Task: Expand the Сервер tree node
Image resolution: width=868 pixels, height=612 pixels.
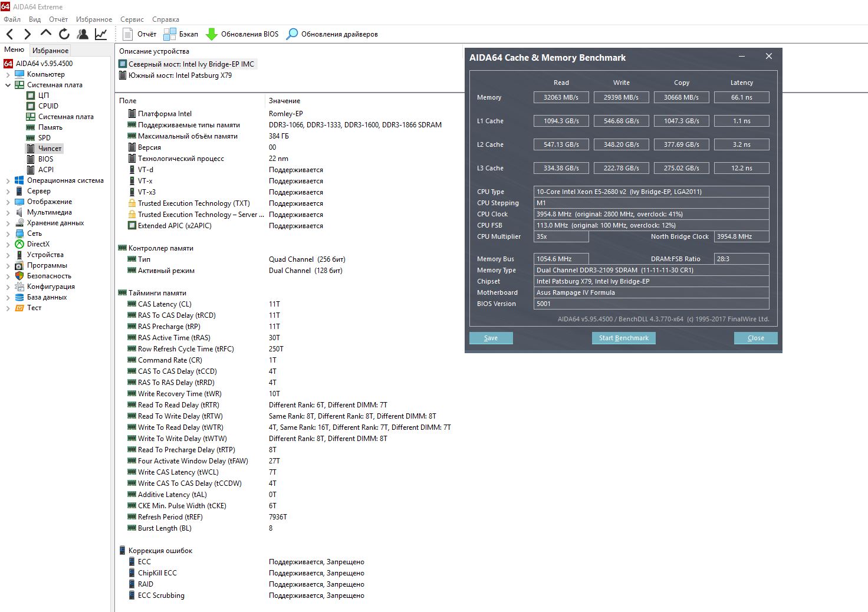Action: [8, 191]
